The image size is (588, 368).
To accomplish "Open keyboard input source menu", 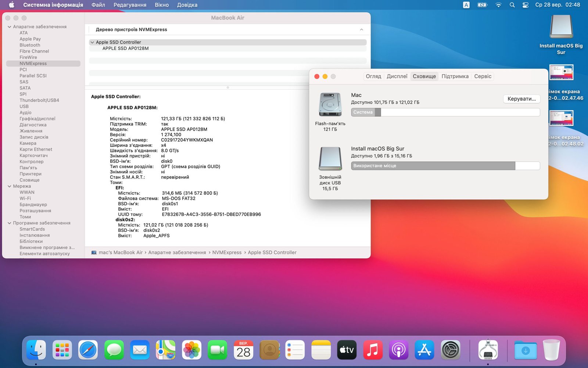I will [x=466, y=5].
